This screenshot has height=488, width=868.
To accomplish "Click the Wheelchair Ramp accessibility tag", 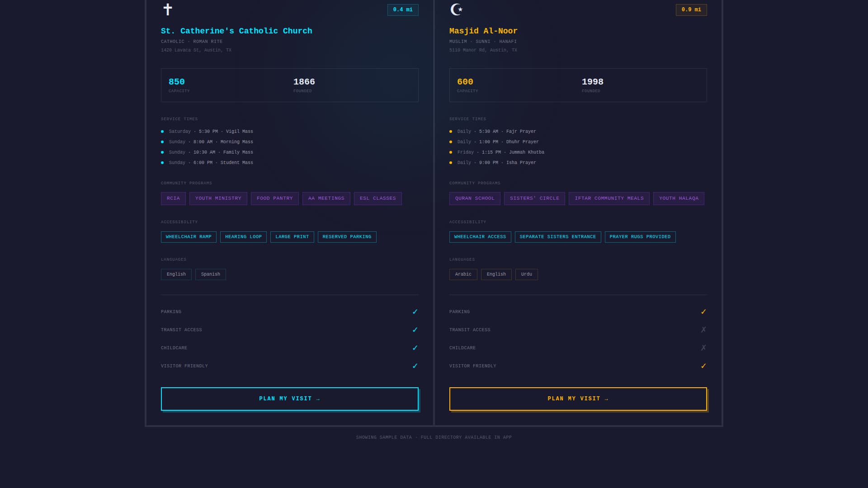I will pos(189,237).
